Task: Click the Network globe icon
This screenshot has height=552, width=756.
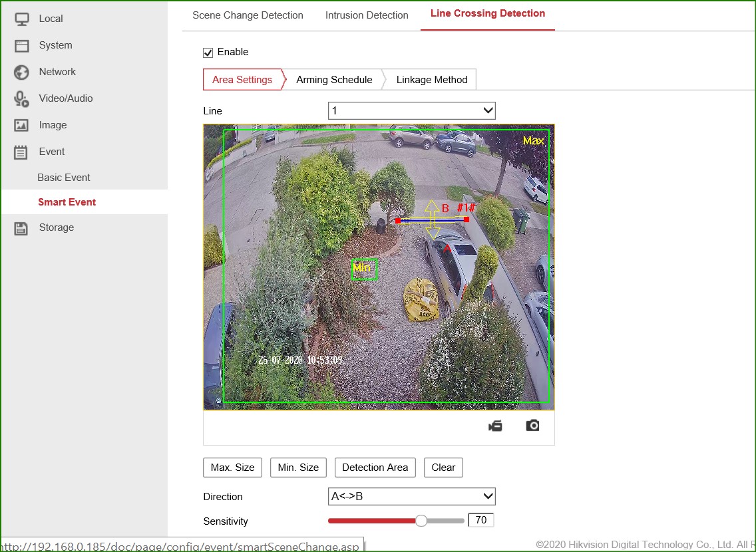Action: 21,72
